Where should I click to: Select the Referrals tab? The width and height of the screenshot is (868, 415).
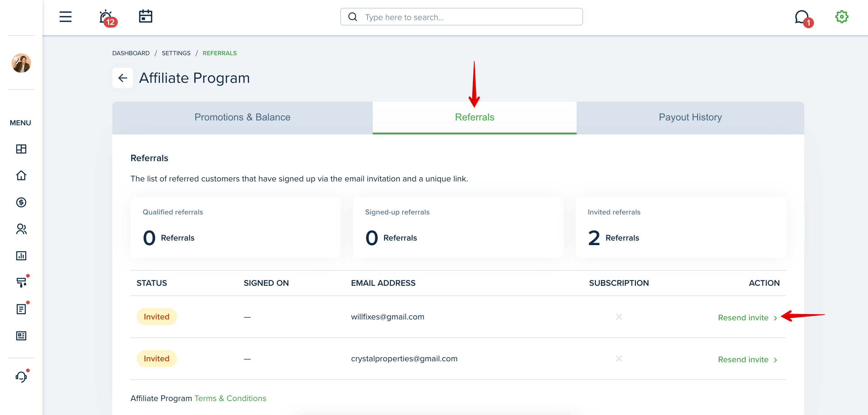pyautogui.click(x=474, y=118)
